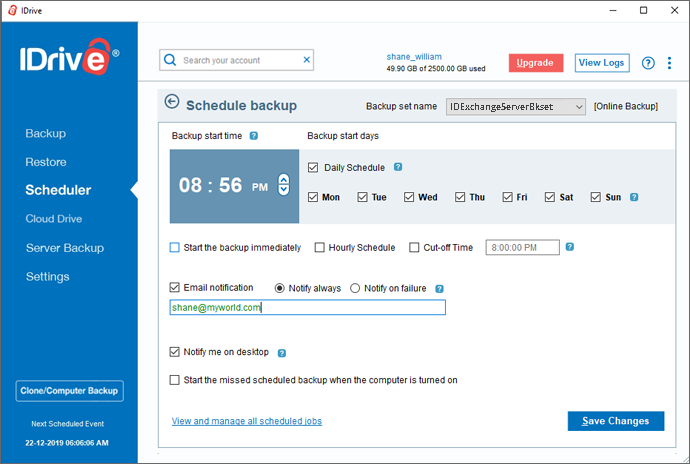Enable the Hourly Schedule checkbox

[319, 247]
